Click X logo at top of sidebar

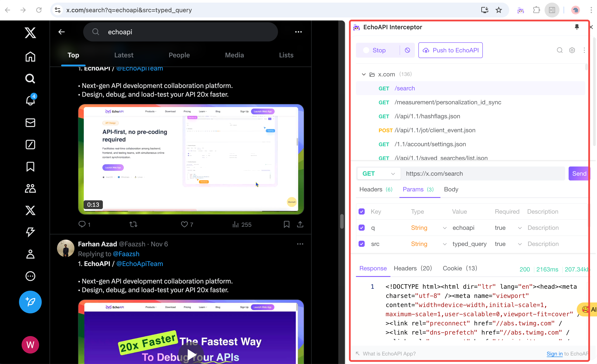[30, 33]
